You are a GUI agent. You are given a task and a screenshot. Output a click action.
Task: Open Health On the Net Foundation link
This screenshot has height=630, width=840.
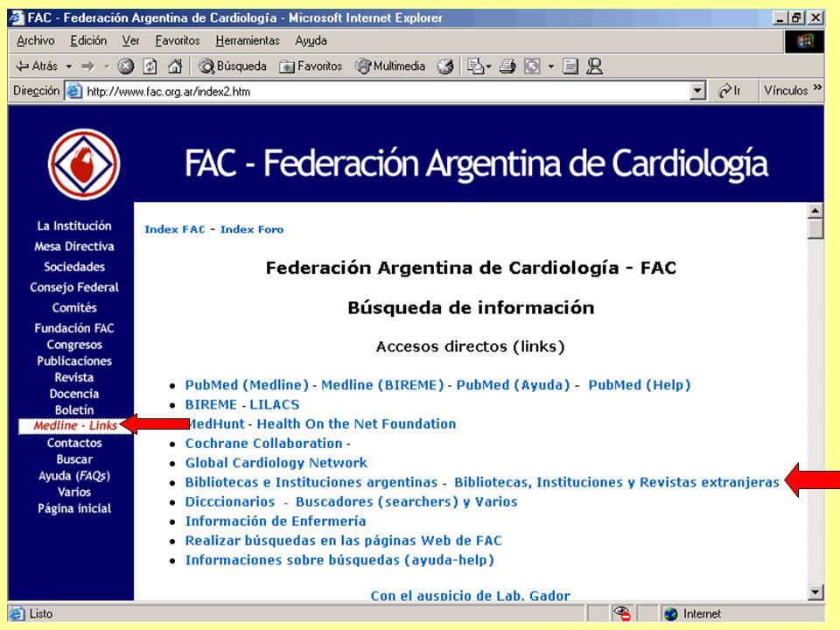[356, 423]
